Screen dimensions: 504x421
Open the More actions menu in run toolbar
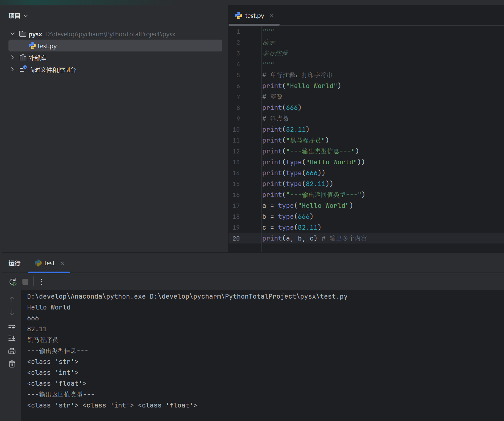point(42,282)
